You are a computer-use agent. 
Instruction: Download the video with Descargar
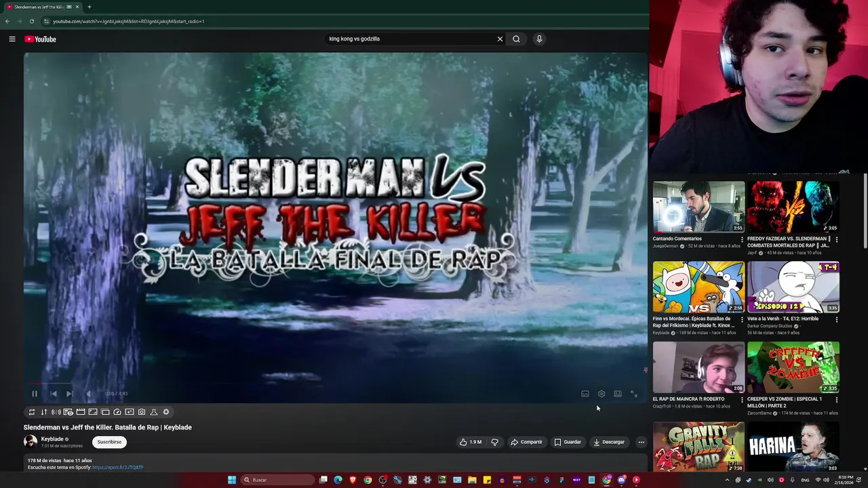pos(609,442)
